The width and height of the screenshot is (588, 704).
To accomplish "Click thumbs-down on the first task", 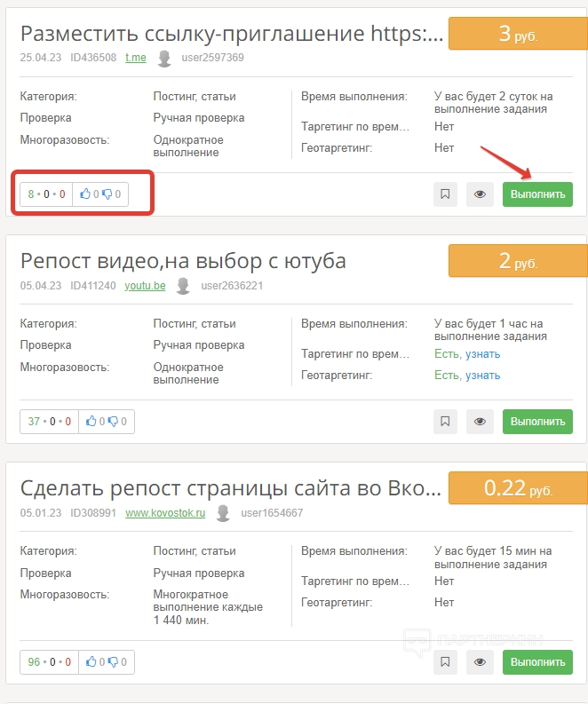I will [107, 194].
